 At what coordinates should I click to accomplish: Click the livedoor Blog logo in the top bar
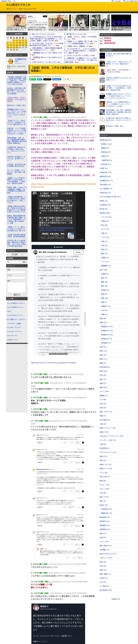click(6, 1)
